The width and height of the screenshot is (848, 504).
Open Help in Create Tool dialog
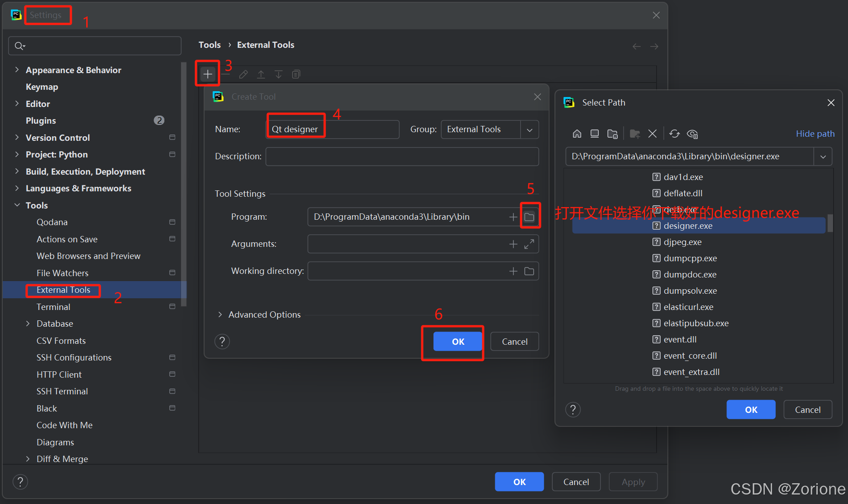[x=222, y=342]
